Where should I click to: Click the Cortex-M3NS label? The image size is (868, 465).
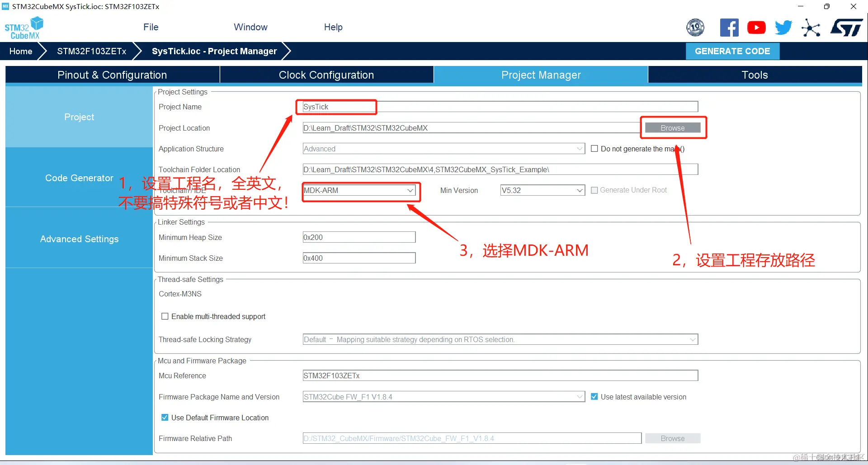tap(180, 294)
